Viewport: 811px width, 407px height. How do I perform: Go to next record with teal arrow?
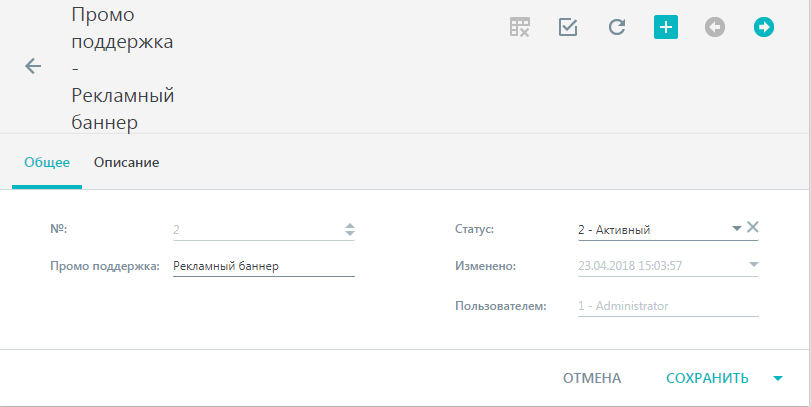click(764, 27)
